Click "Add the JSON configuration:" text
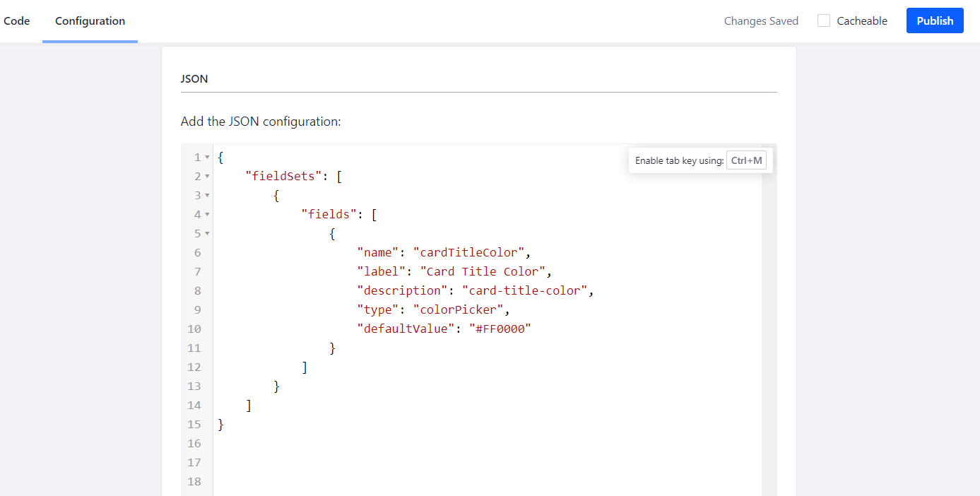980x496 pixels. click(261, 122)
